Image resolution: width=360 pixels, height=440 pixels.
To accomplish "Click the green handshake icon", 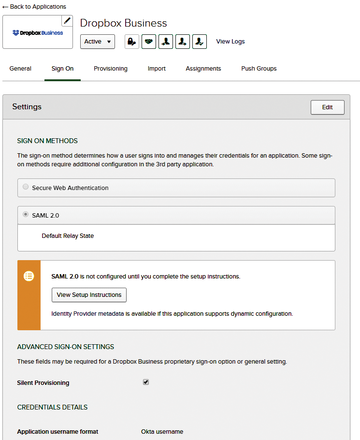I will click(x=149, y=42).
